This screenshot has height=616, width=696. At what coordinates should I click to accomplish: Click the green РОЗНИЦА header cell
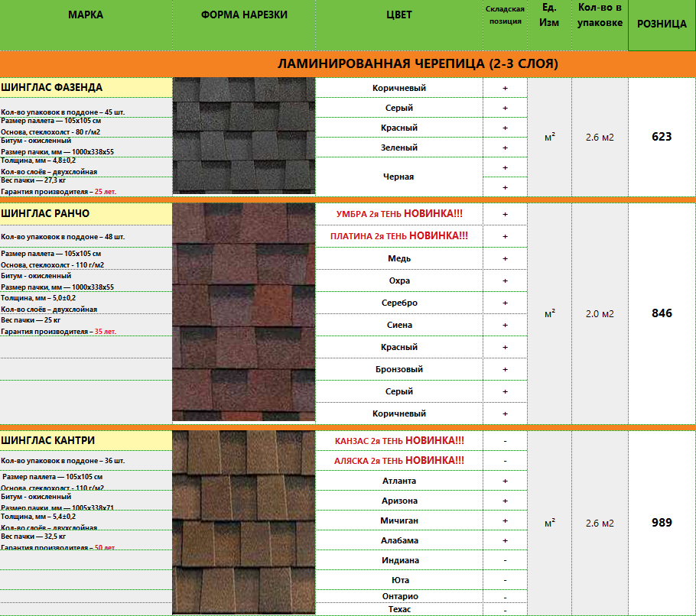(662, 24)
